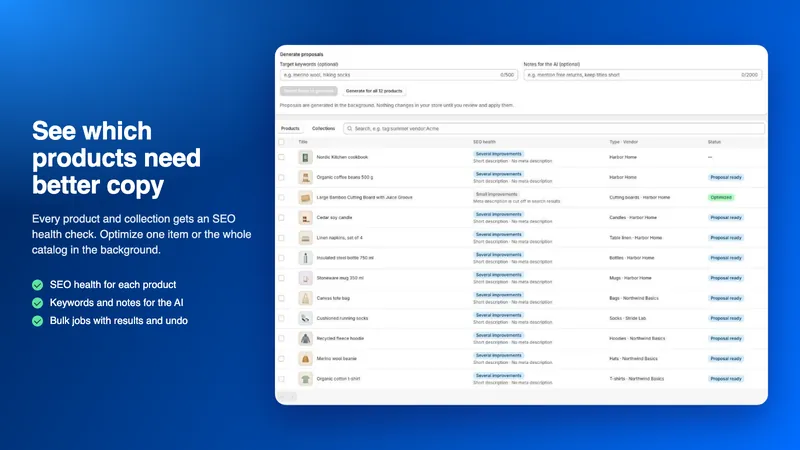Screen dimensions: 800x450
Task: Click the product search field
Action: (x=554, y=129)
